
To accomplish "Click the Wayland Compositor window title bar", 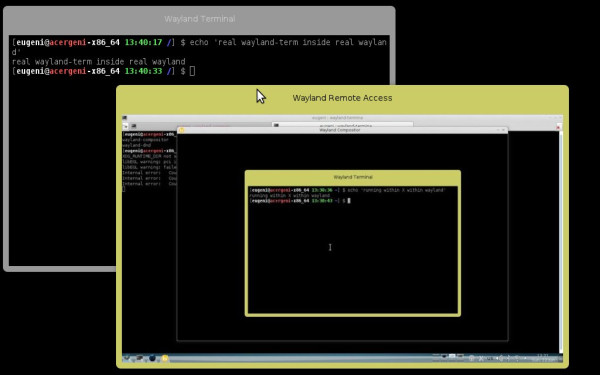I will 342,130.
